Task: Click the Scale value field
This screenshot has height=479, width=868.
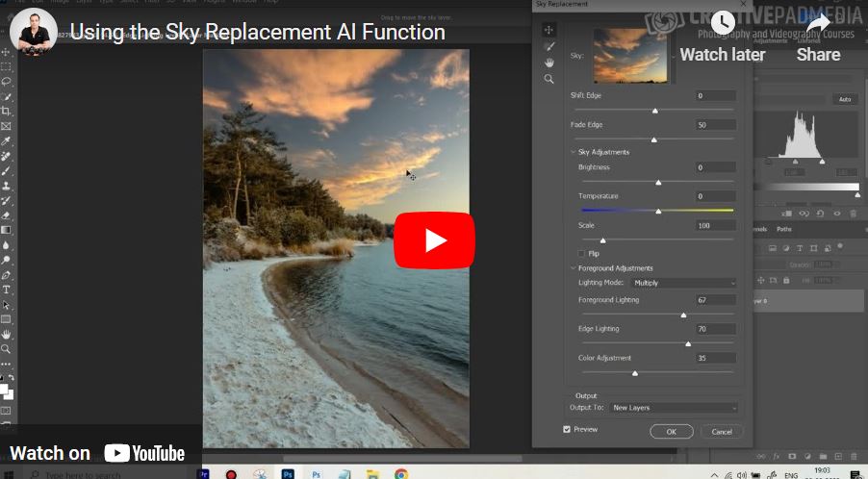Action: [x=716, y=226]
